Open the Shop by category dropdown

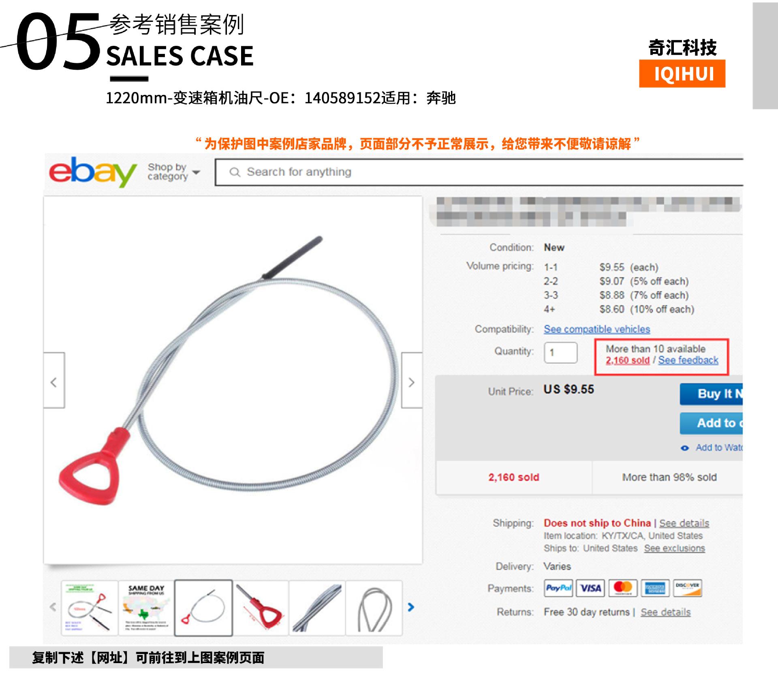tap(173, 172)
